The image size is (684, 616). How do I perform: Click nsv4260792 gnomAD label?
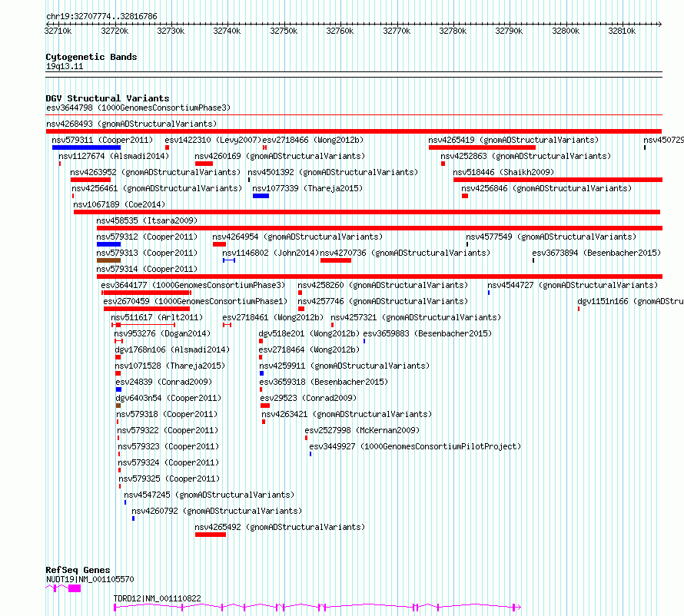(217, 511)
